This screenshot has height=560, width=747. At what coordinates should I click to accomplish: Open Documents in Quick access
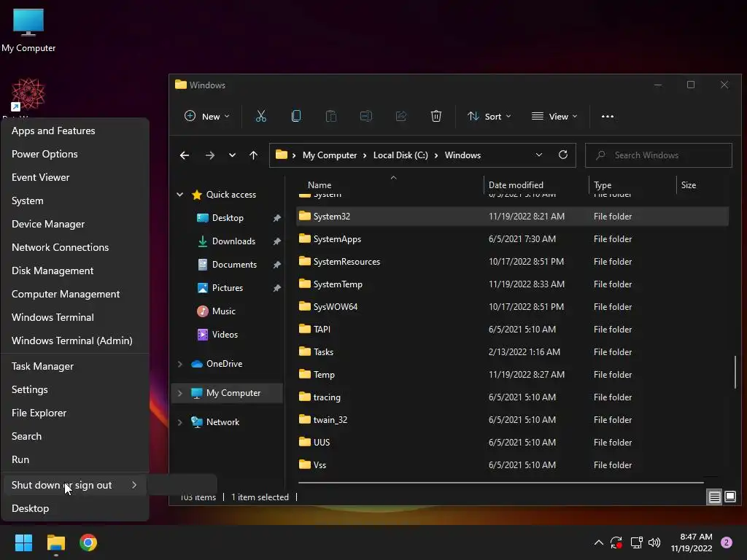tap(228, 265)
